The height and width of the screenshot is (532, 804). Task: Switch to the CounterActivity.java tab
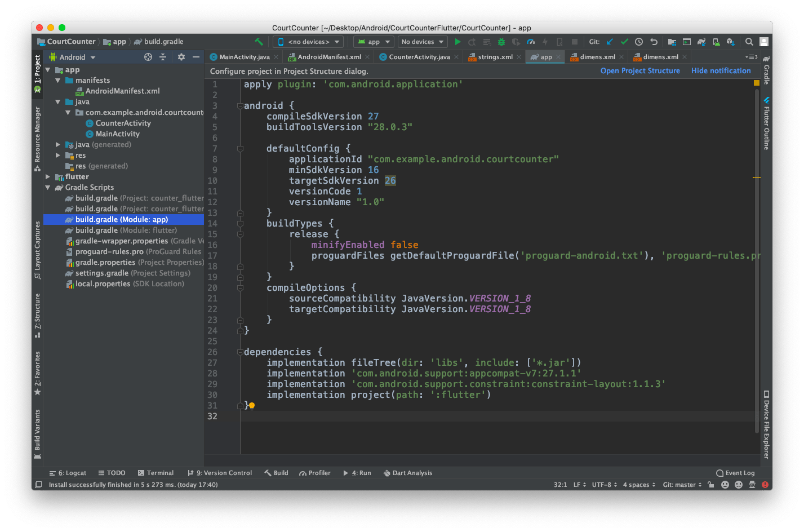pyautogui.click(x=419, y=57)
